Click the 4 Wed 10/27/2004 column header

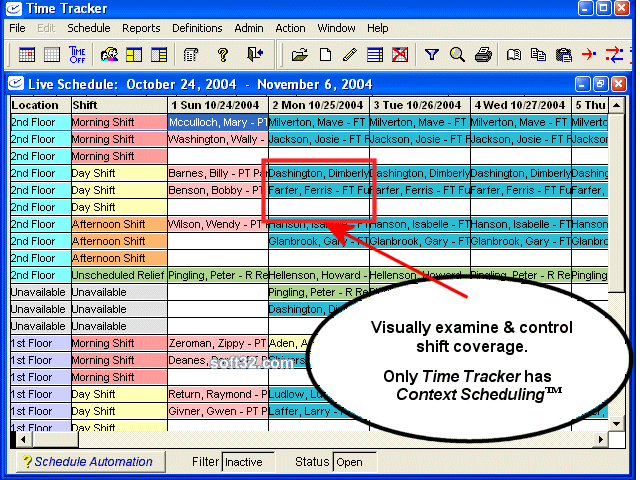(x=521, y=105)
